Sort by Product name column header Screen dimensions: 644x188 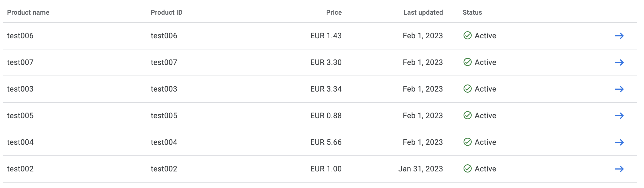28,12
